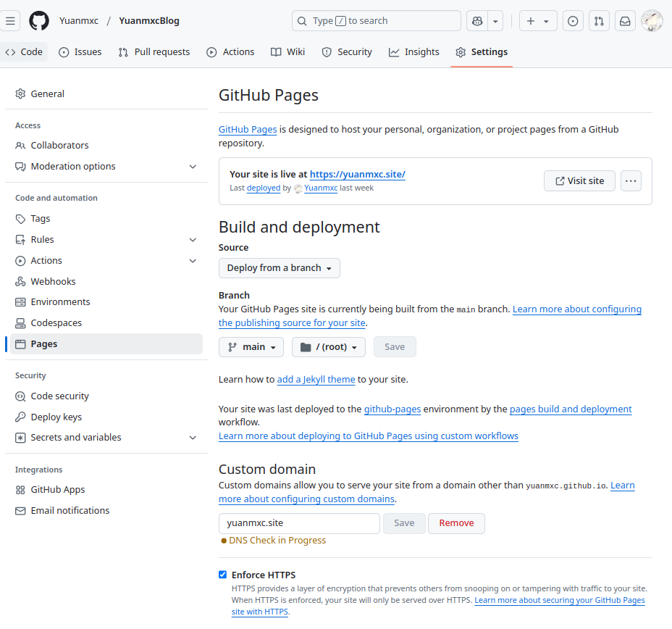Screen dimensions: 672x629
Task: Switch to the Wiki tab
Action: pos(288,52)
